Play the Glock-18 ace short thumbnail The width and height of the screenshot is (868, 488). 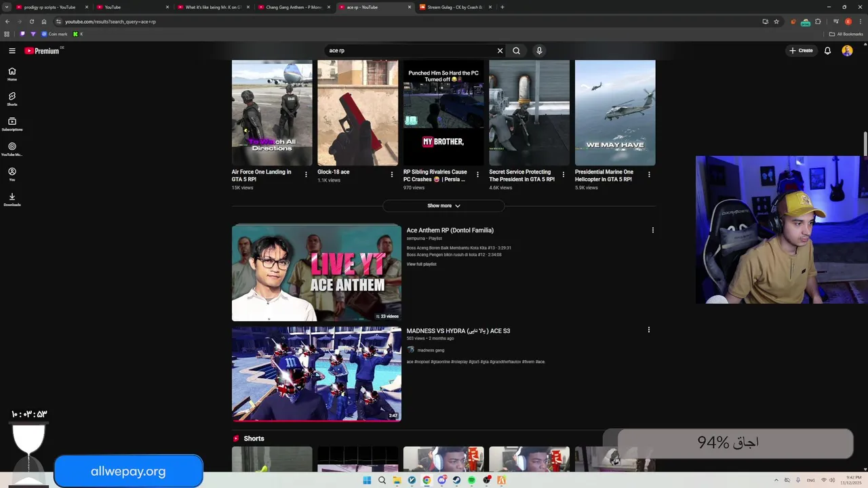point(357,113)
